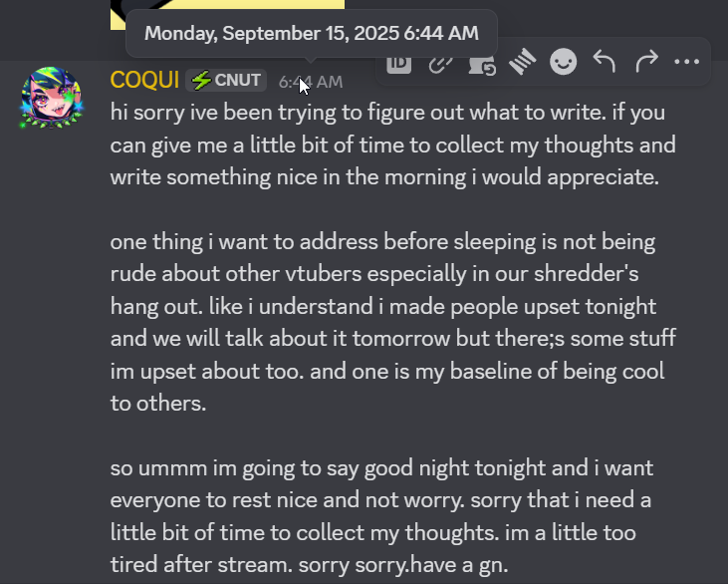Click the paragraph starting 'hi sorry ive been'

392,145
